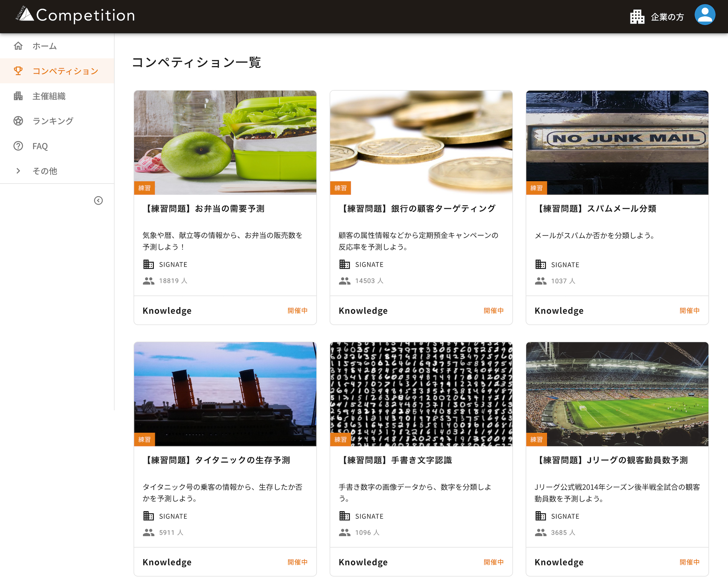Image resolution: width=728 pixels, height=583 pixels.
Task: Open お弁当の需要予測 competition title
Action: point(204,209)
